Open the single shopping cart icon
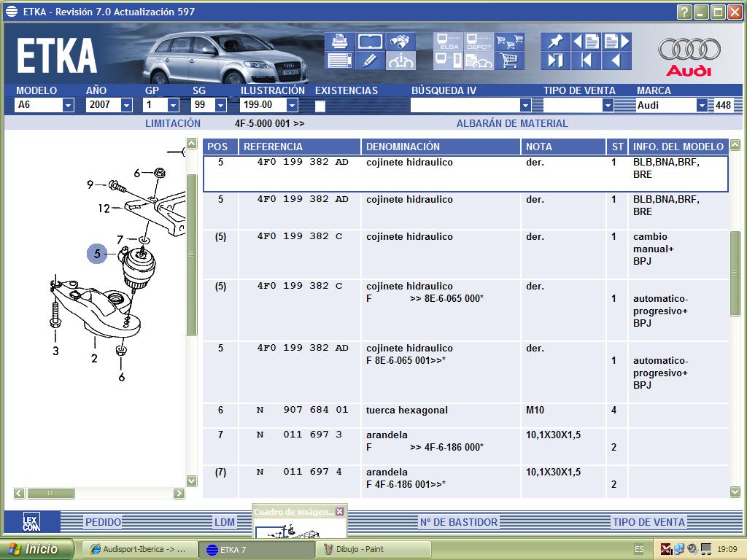This screenshot has width=747, height=560. click(509, 61)
